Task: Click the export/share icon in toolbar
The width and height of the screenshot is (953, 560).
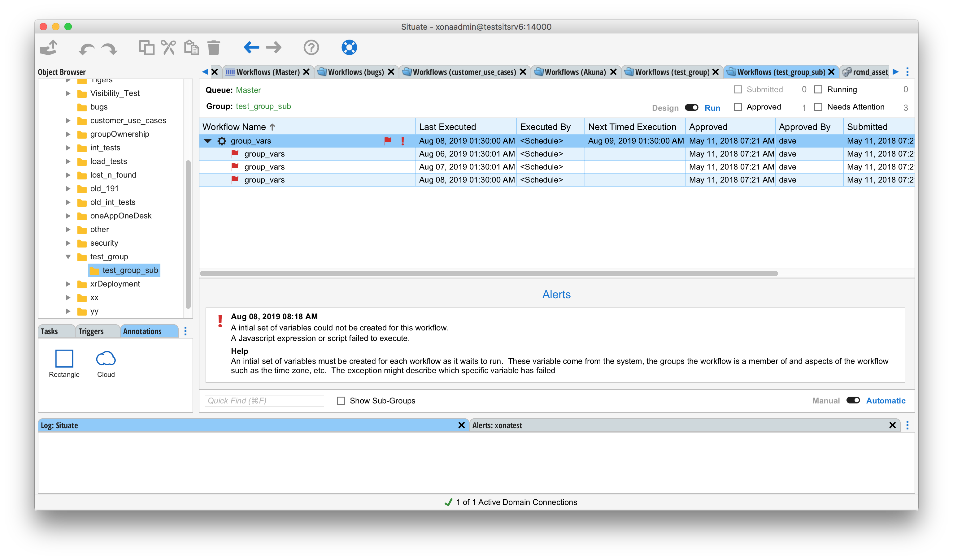Action: click(49, 48)
